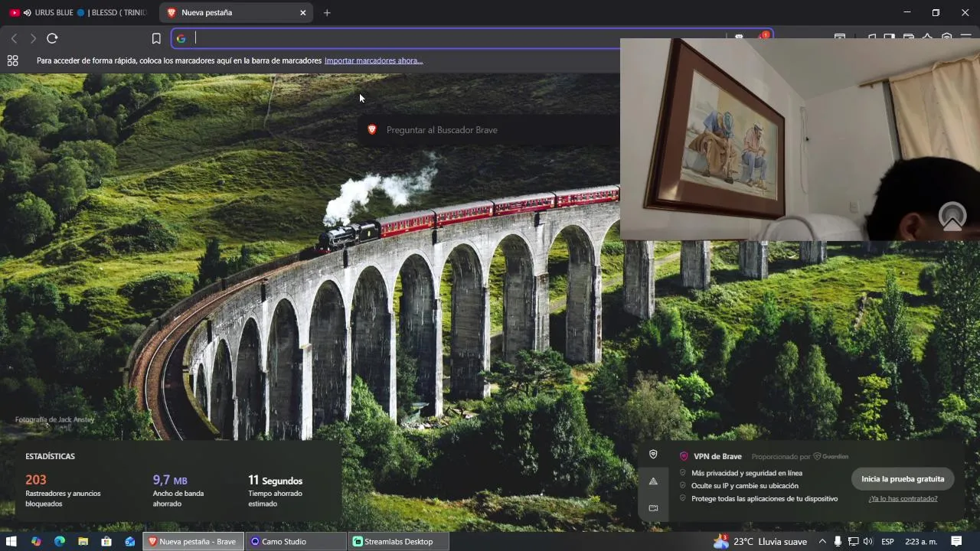Launch Copilot from the taskbar
Image resolution: width=980 pixels, height=551 pixels.
pyautogui.click(x=35, y=541)
